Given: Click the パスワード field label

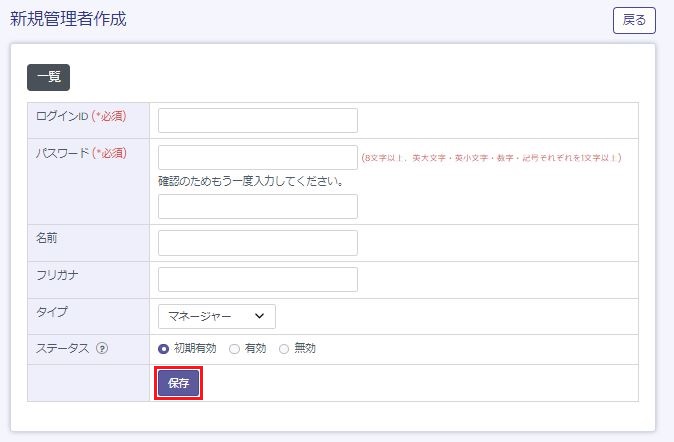Looking at the screenshot, I should (x=62, y=153).
